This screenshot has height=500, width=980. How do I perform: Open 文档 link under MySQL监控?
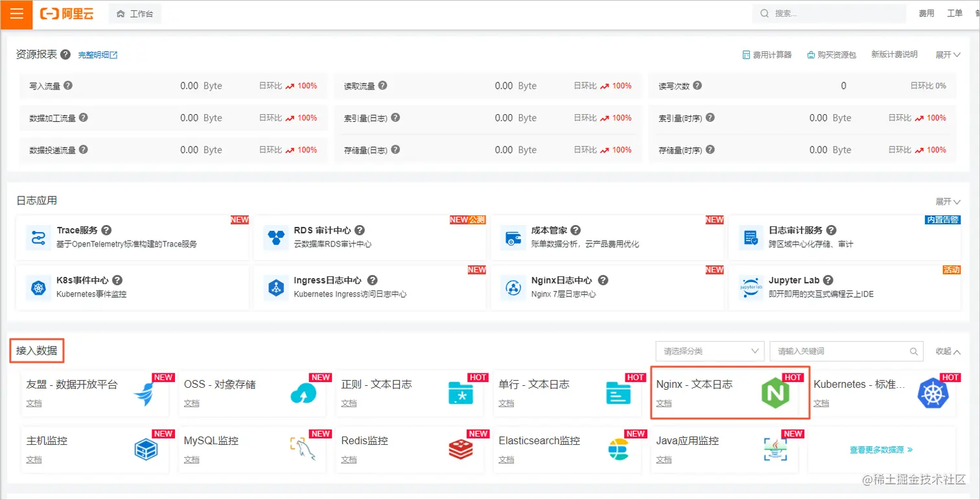192,460
